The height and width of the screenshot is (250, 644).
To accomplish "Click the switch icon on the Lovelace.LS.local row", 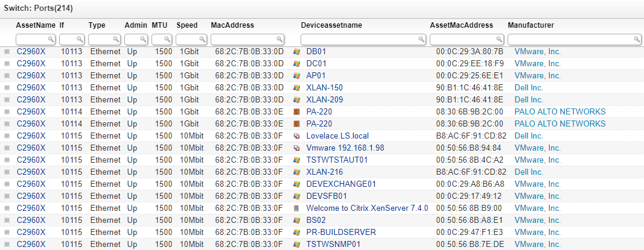I will pos(7,136).
